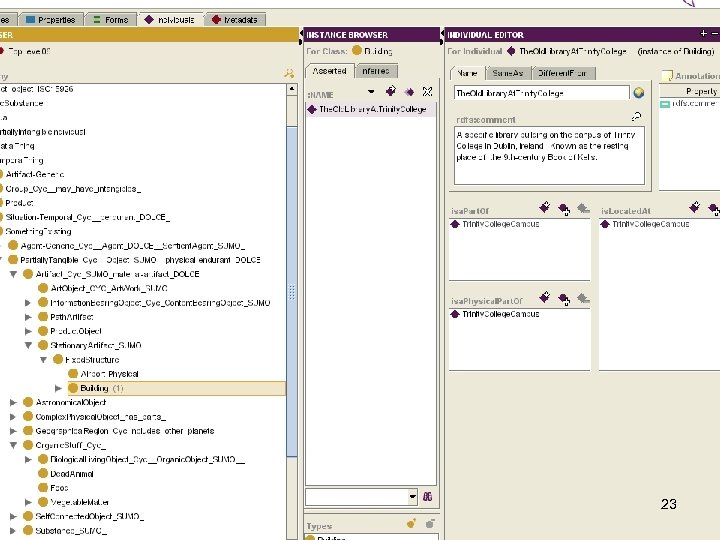Click the search icon above rdfs:comment box
This screenshot has width=720, height=540.
click(x=636, y=117)
